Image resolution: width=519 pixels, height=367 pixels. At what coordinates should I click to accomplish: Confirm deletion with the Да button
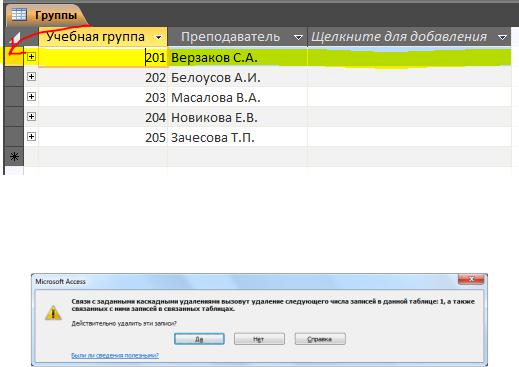[199, 339]
